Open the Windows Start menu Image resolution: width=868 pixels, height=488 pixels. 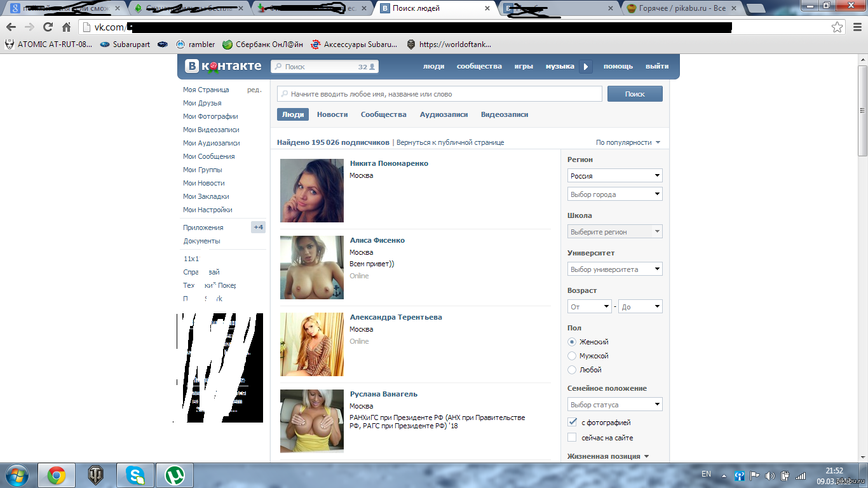point(15,475)
